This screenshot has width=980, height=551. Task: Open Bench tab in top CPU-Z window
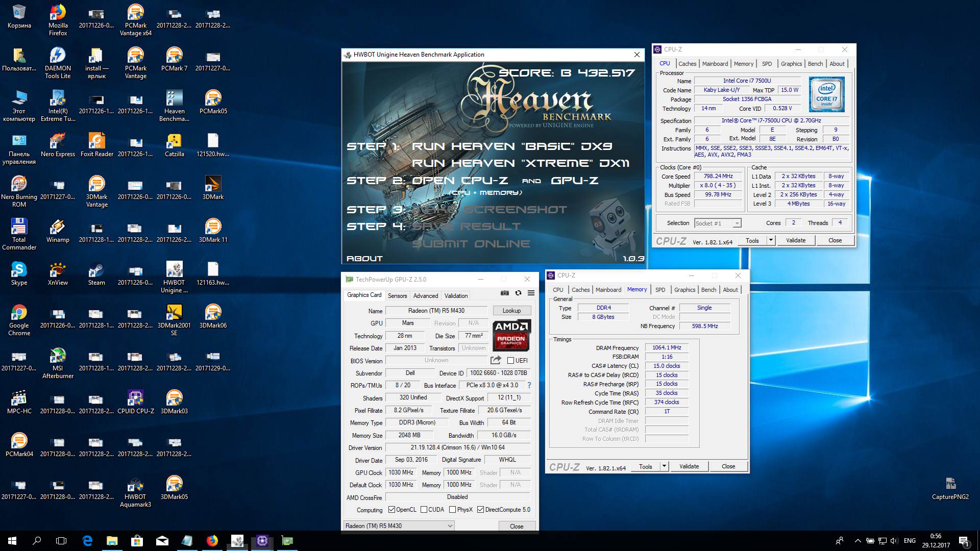[815, 64]
